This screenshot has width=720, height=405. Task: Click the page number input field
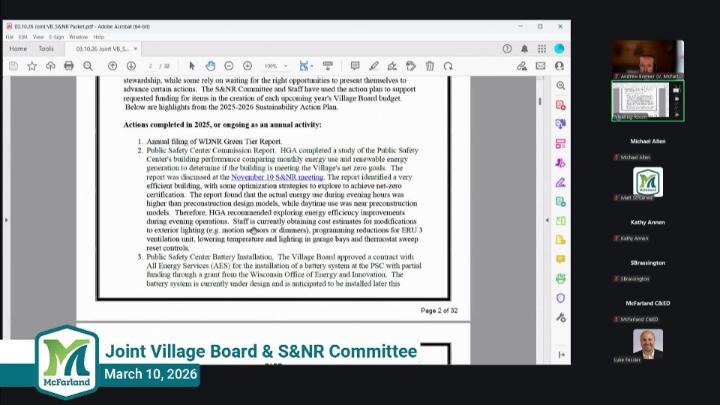point(151,66)
